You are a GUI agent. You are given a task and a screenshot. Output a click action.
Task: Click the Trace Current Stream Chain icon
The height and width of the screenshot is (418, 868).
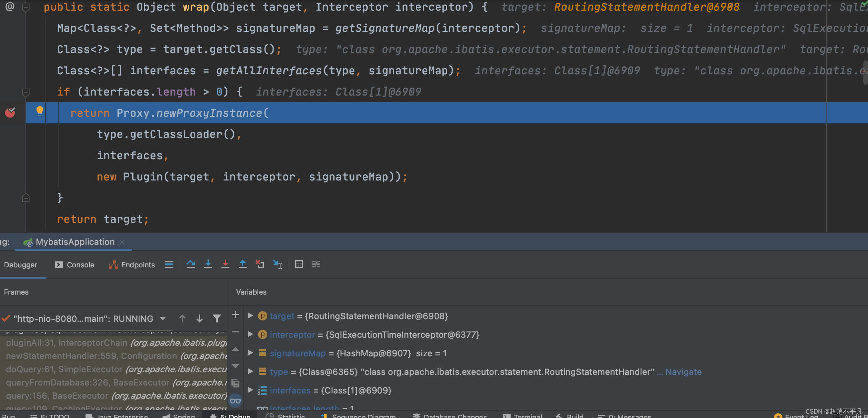click(x=316, y=264)
